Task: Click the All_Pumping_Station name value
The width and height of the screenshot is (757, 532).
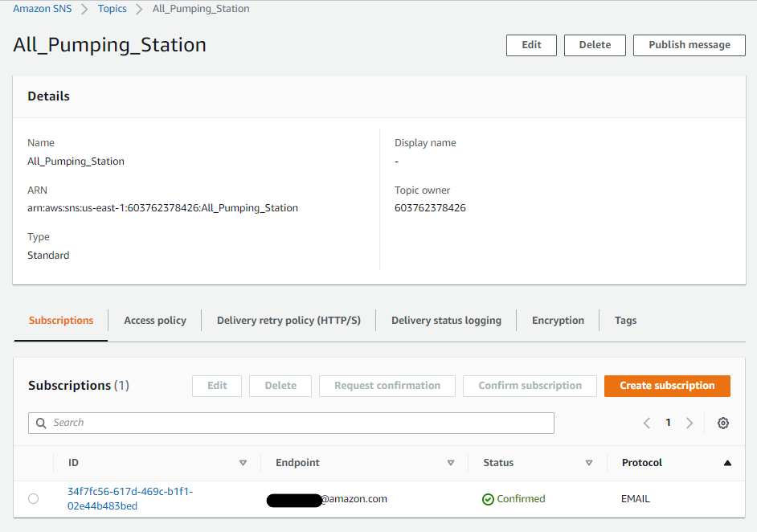Action: [76, 162]
